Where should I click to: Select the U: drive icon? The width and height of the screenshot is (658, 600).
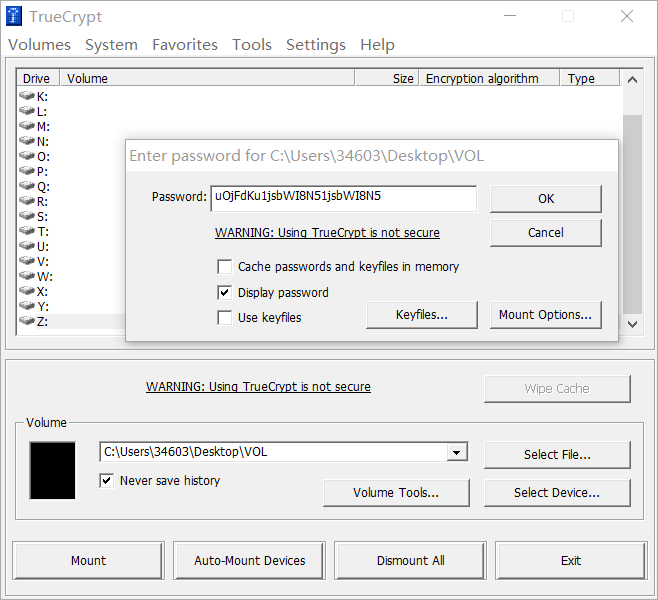coord(27,246)
